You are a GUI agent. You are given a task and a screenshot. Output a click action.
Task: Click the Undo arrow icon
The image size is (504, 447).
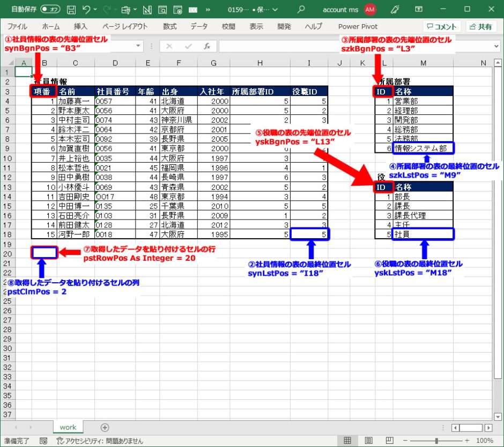86,10
